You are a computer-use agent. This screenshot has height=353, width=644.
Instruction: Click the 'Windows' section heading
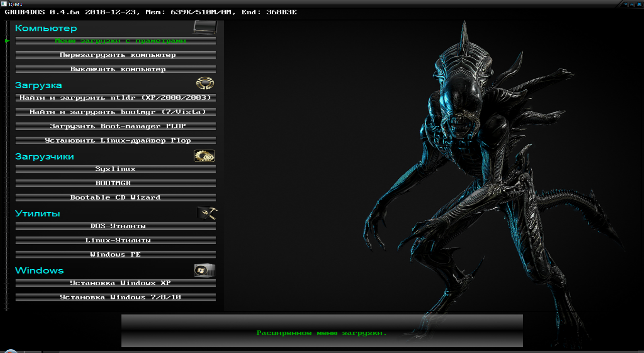pyautogui.click(x=39, y=270)
